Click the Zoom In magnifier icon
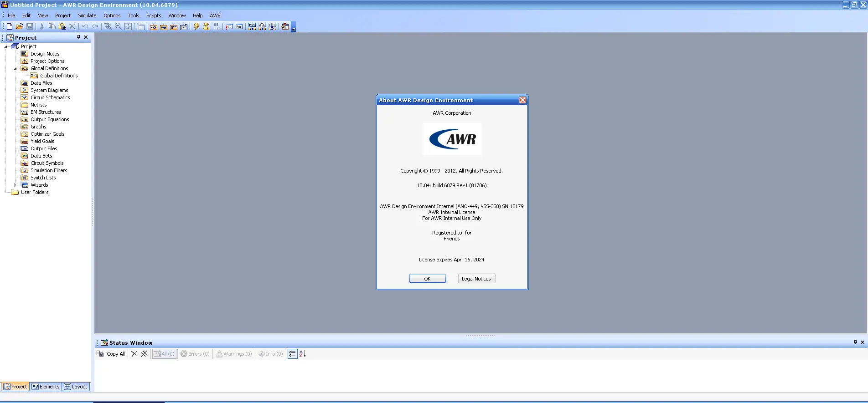Viewport: 868px width, 403px height. pos(108,26)
